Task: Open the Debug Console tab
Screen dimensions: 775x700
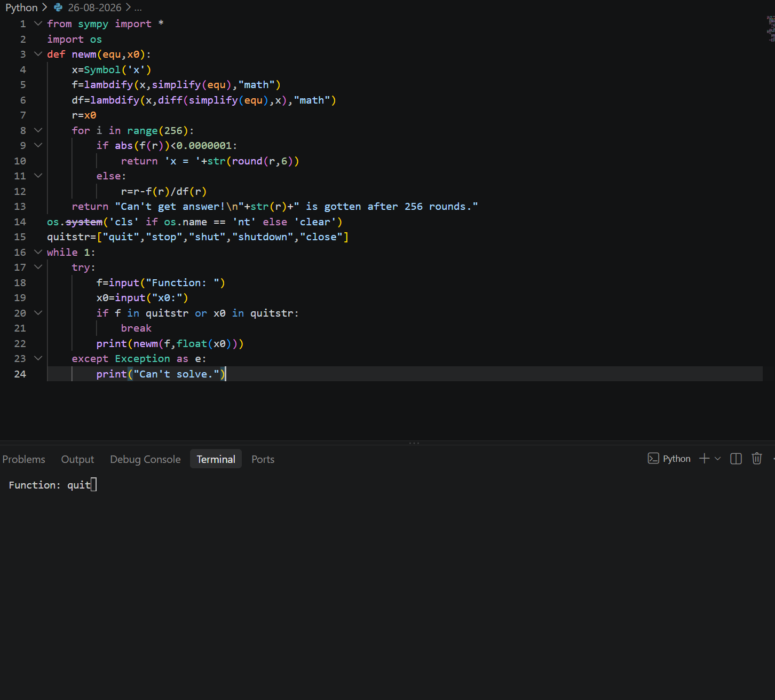Action: 145,459
